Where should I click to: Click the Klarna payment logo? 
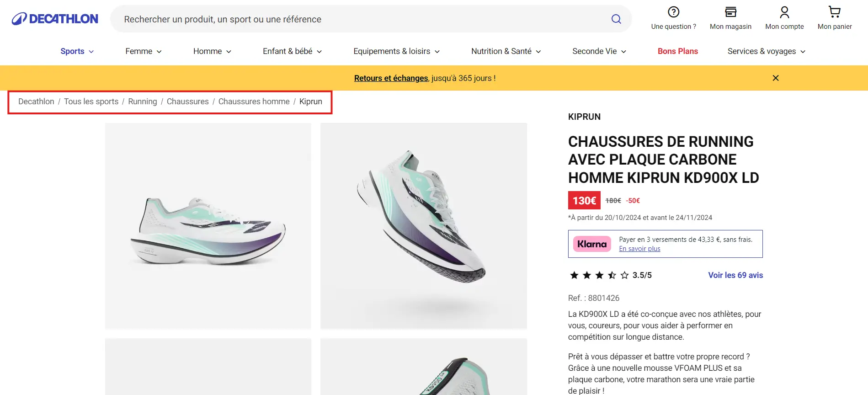coord(592,244)
